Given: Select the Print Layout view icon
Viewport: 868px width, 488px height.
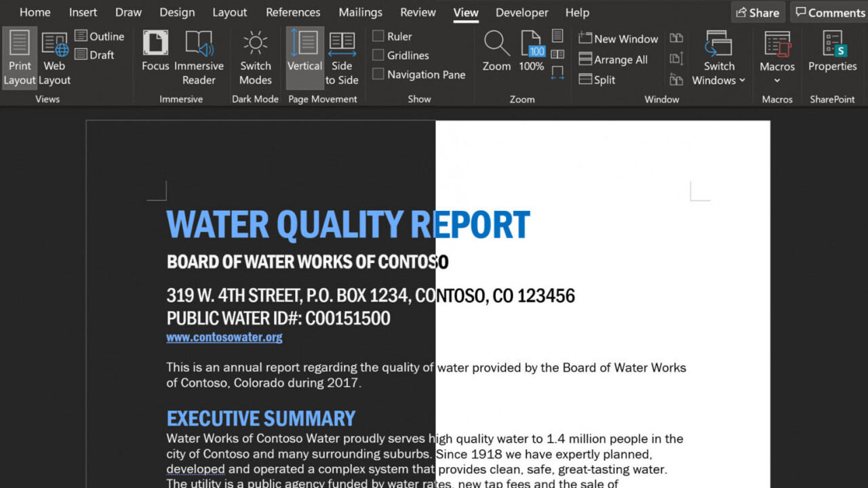Looking at the screenshot, I should coord(20,43).
